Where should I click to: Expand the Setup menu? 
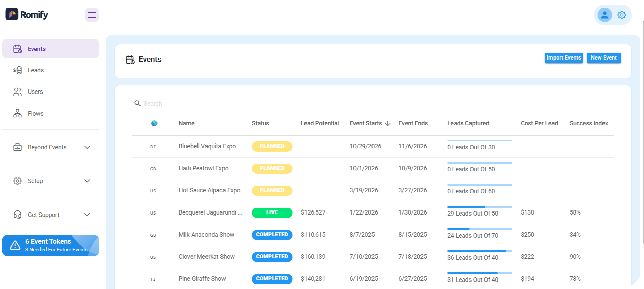click(87, 181)
